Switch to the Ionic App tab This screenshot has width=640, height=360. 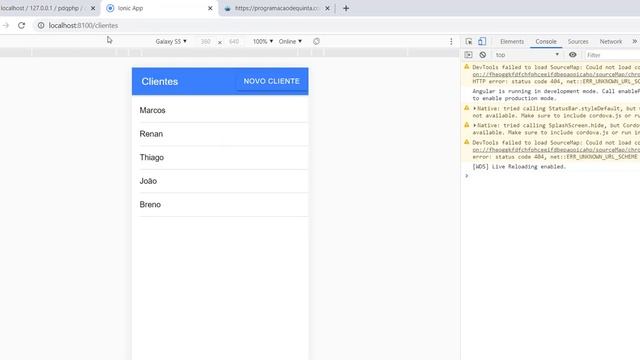[x=159, y=8]
